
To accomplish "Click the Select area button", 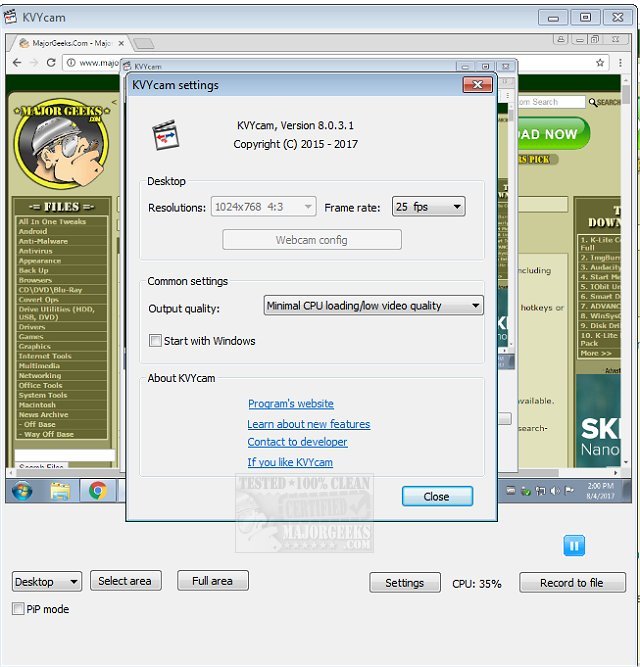I will [125, 581].
